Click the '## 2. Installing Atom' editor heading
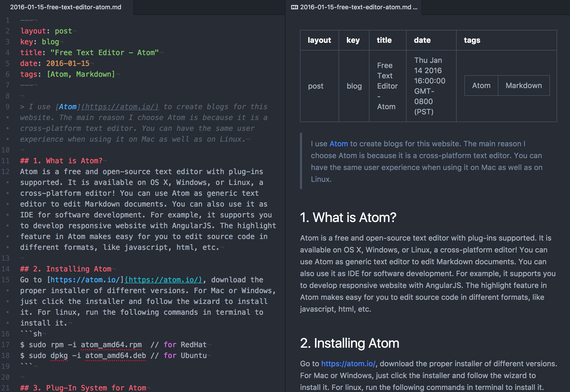Image resolution: width=570 pixels, height=392 pixels. (x=66, y=269)
